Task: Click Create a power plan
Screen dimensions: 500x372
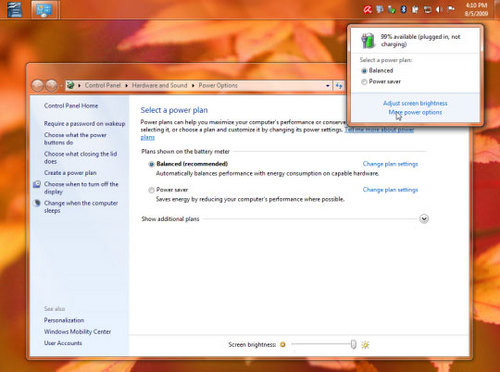Action: (x=70, y=173)
